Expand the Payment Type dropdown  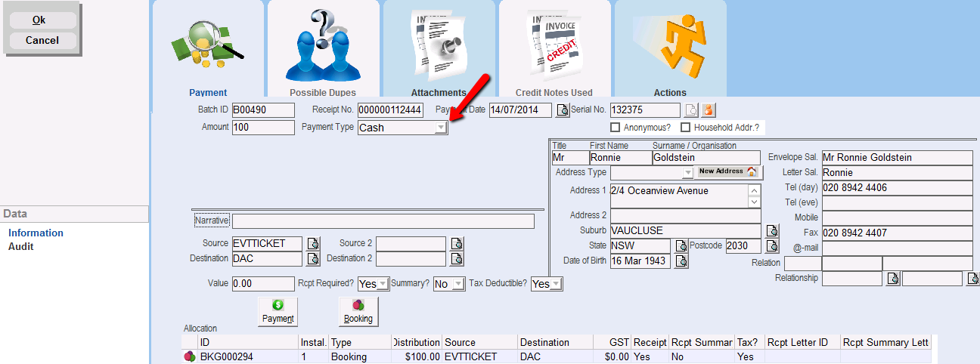[440, 128]
